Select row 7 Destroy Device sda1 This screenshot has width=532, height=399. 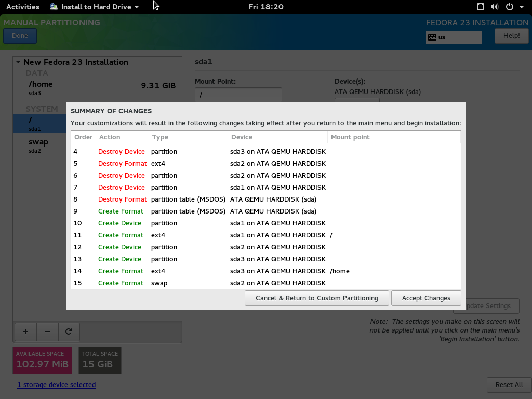[x=265, y=187]
